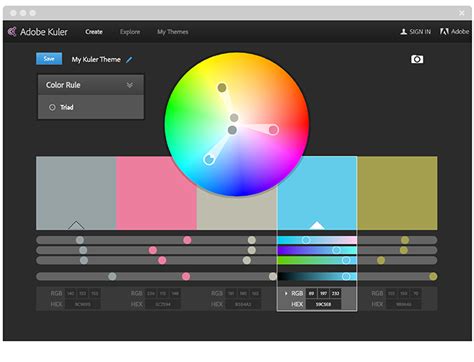
Task: Click the SIGN IN link
Action: (420, 32)
